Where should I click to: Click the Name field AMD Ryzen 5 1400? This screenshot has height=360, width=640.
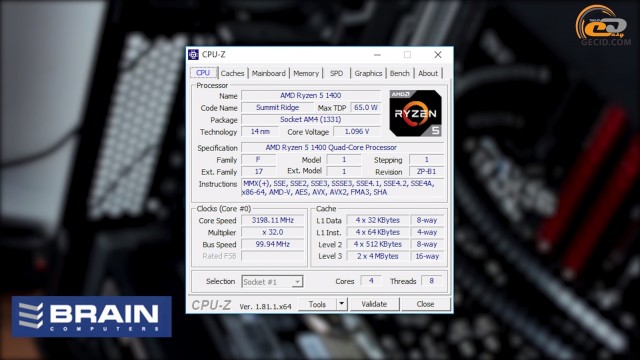click(311, 95)
